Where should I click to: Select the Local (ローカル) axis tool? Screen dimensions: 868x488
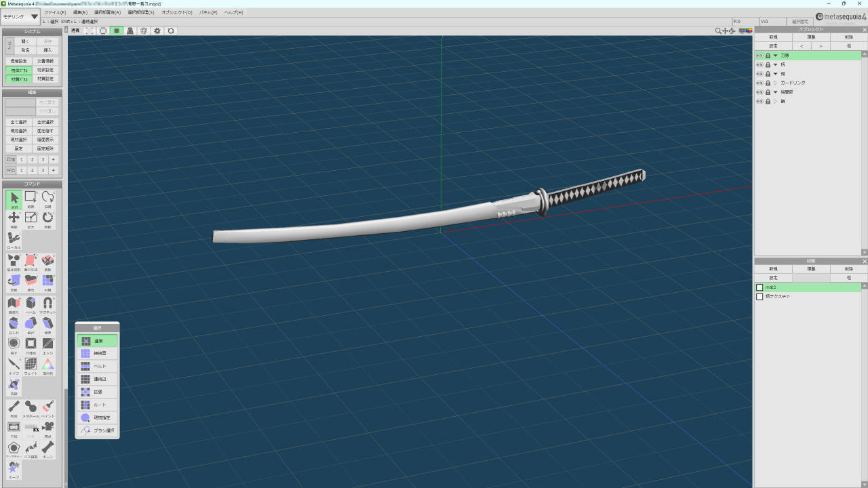click(14, 241)
